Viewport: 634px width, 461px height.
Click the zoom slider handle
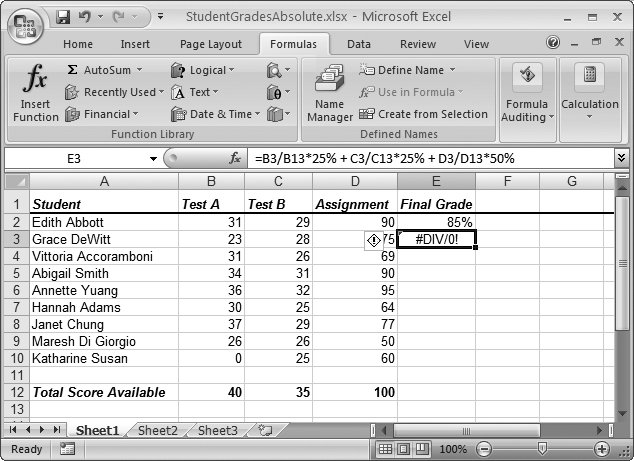(x=541, y=449)
